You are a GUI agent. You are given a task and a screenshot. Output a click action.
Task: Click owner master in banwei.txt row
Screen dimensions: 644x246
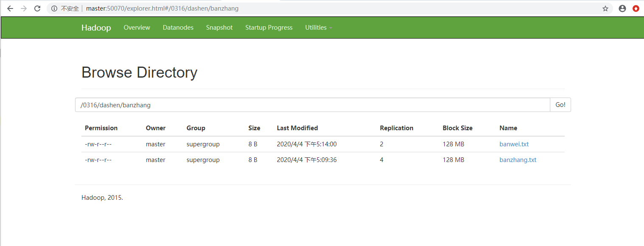tap(156, 144)
